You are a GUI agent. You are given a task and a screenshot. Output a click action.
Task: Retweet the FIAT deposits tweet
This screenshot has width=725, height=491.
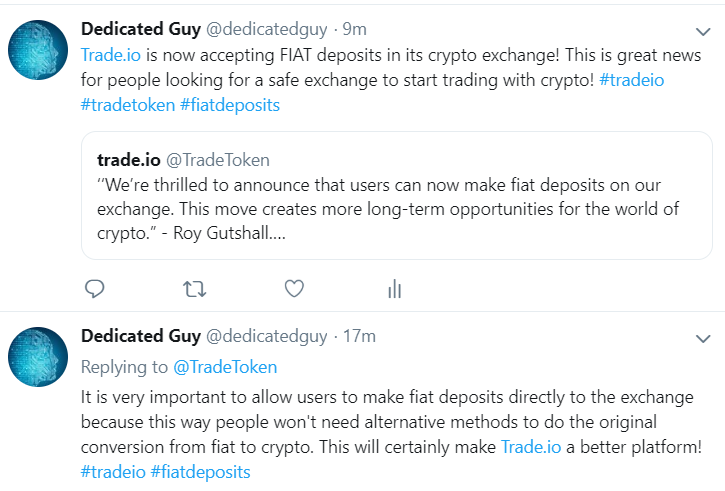point(194,289)
